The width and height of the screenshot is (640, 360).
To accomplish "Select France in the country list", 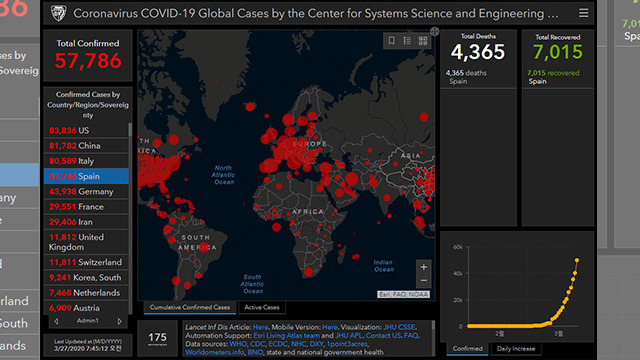I will [x=86, y=207].
